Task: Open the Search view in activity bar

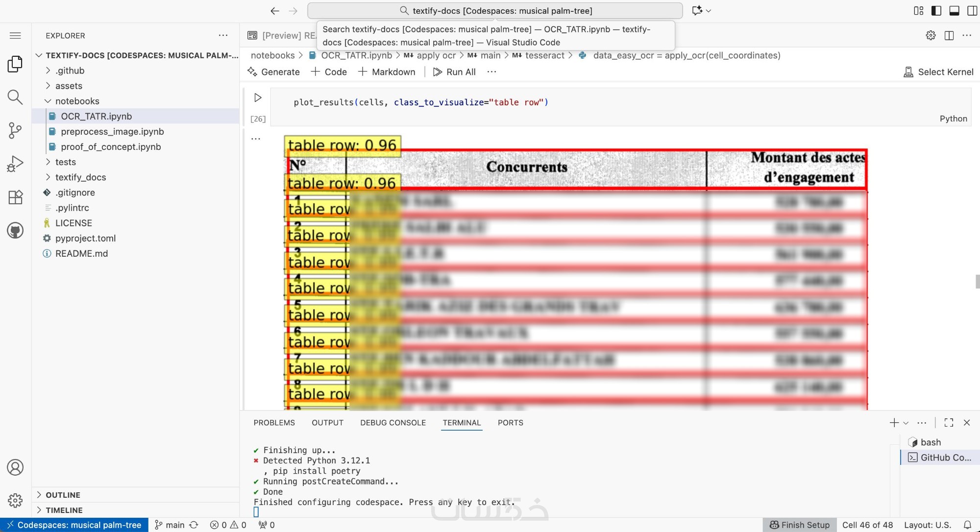Action: (15, 97)
